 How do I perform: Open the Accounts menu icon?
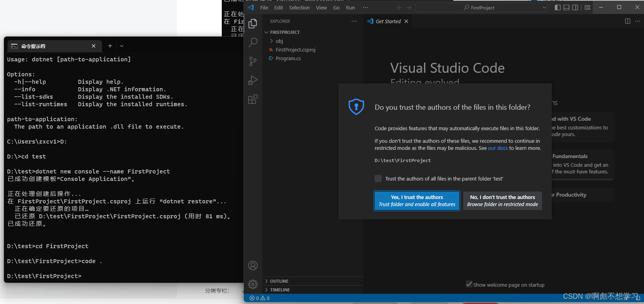(253, 265)
